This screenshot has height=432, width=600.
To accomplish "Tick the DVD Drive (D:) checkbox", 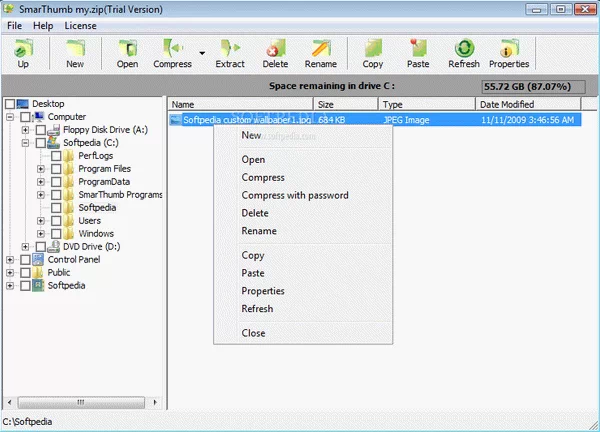I will 41,247.
